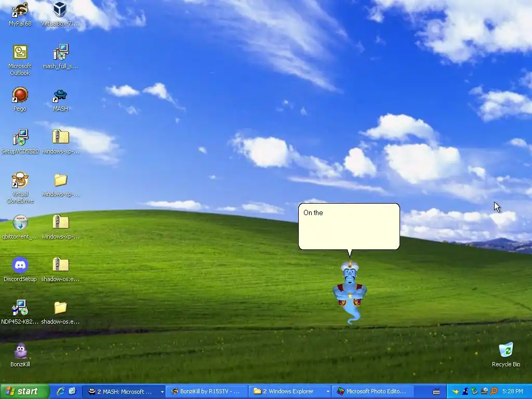Click the orange magnifier tray icon
The height and width of the screenshot is (399, 532).
pyautogui.click(x=494, y=391)
